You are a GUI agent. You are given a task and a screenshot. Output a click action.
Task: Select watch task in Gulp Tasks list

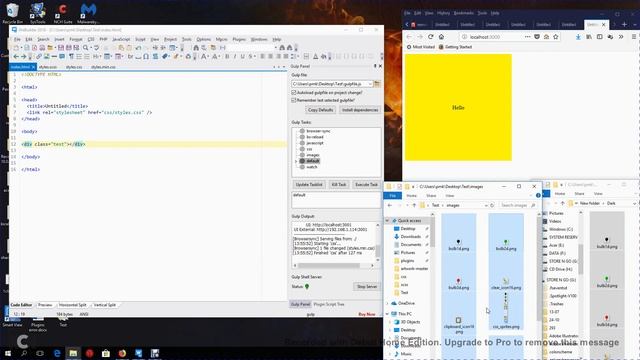tap(311, 167)
